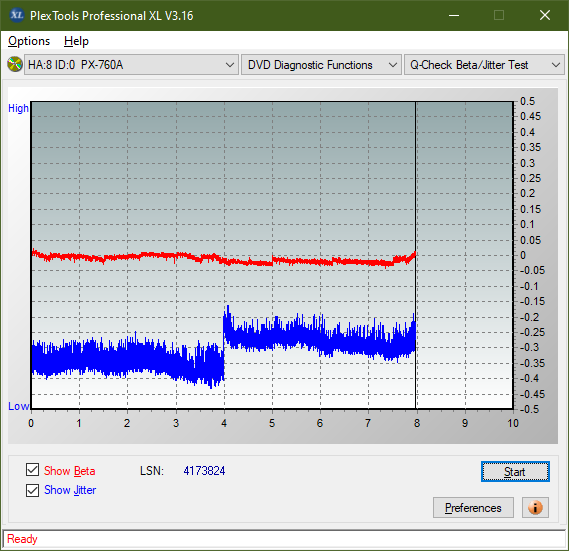Viewport: 569px width, 551px height.
Task: Open the Help menu
Action: [x=76, y=41]
